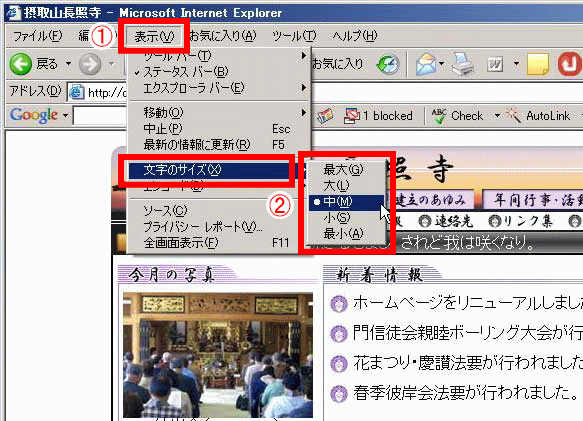Choose 中止(P) menu item
Image resolution: width=583 pixels, height=421 pixels.
(219, 129)
